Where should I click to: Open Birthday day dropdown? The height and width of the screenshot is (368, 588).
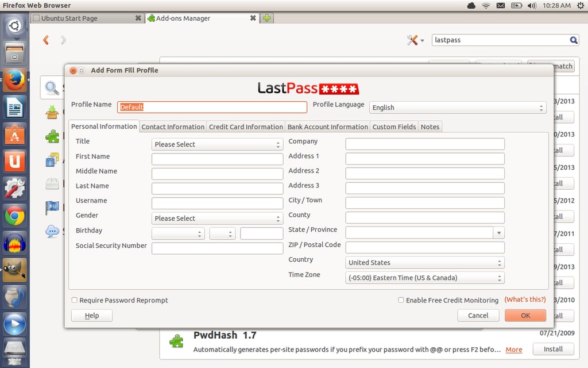[x=222, y=233]
